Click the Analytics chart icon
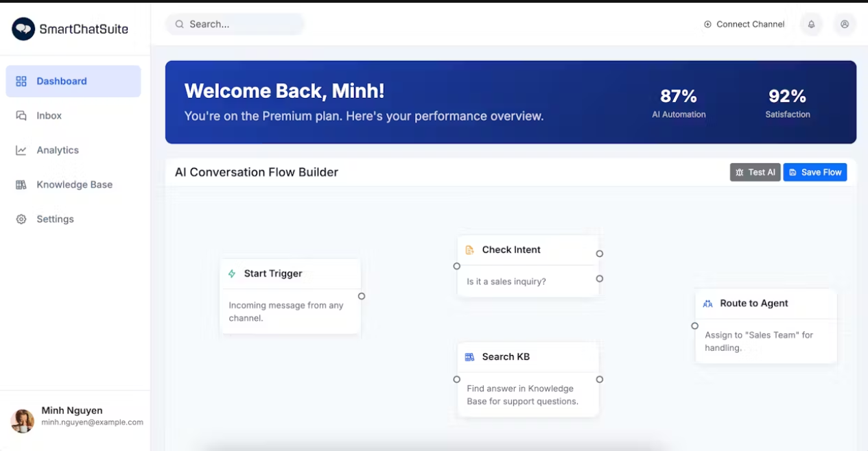868x451 pixels. pos(21,150)
